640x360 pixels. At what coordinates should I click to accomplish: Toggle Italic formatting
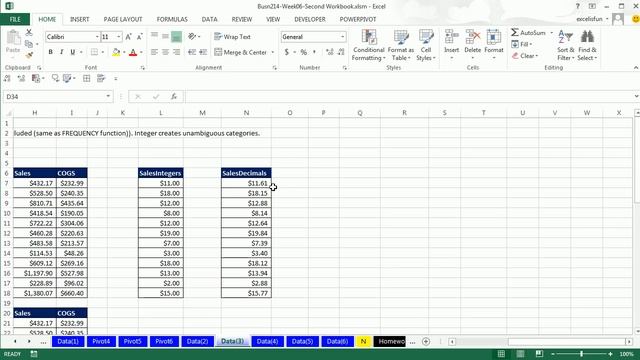[62, 52]
